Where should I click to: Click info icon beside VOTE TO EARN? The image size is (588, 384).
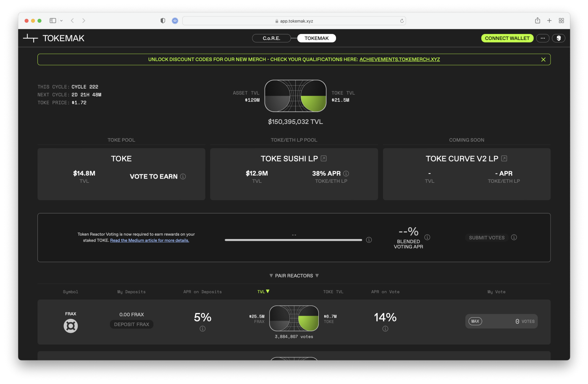pyautogui.click(x=183, y=176)
